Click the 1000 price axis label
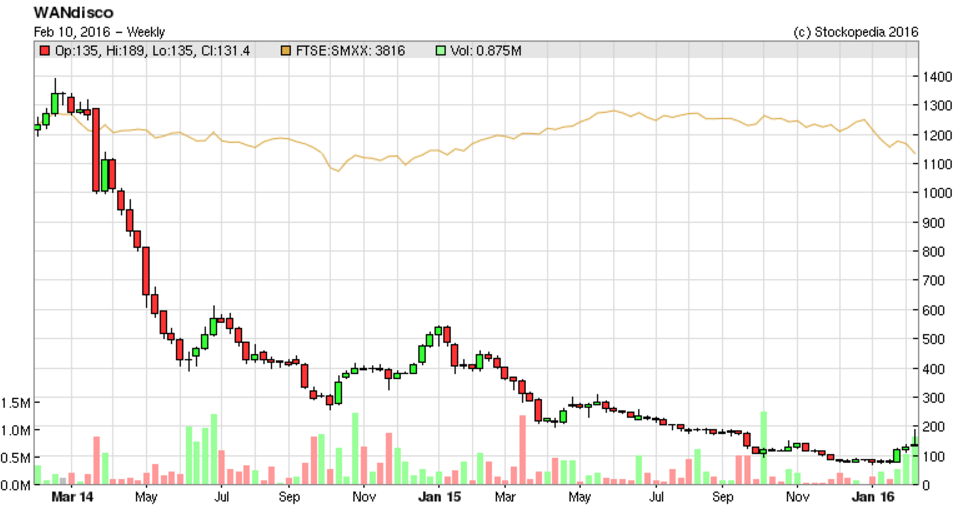 click(937, 193)
